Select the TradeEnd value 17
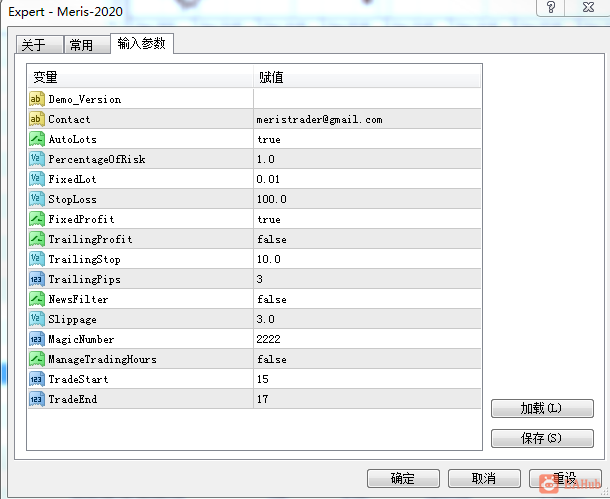The width and height of the screenshot is (610, 499). pos(367,399)
